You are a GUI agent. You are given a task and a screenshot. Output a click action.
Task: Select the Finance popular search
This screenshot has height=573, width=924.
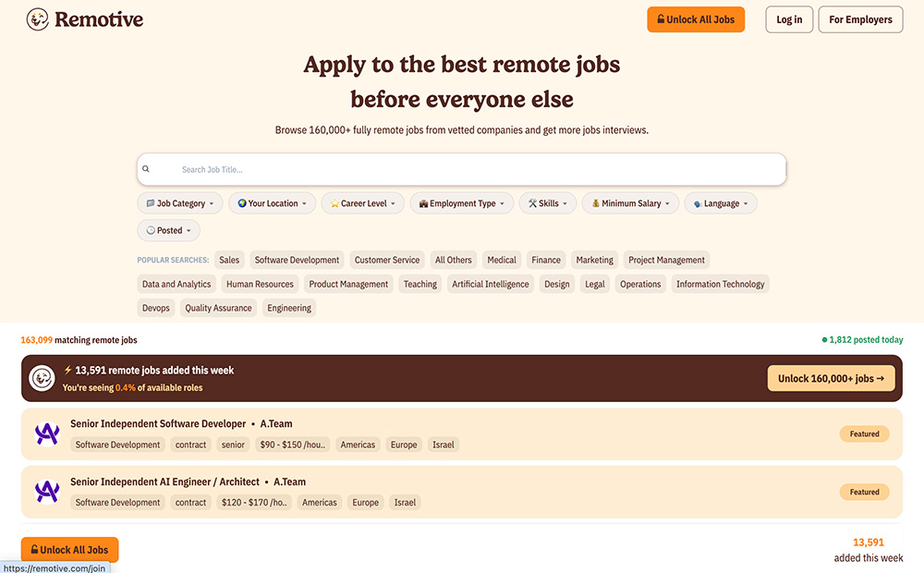[x=546, y=260]
